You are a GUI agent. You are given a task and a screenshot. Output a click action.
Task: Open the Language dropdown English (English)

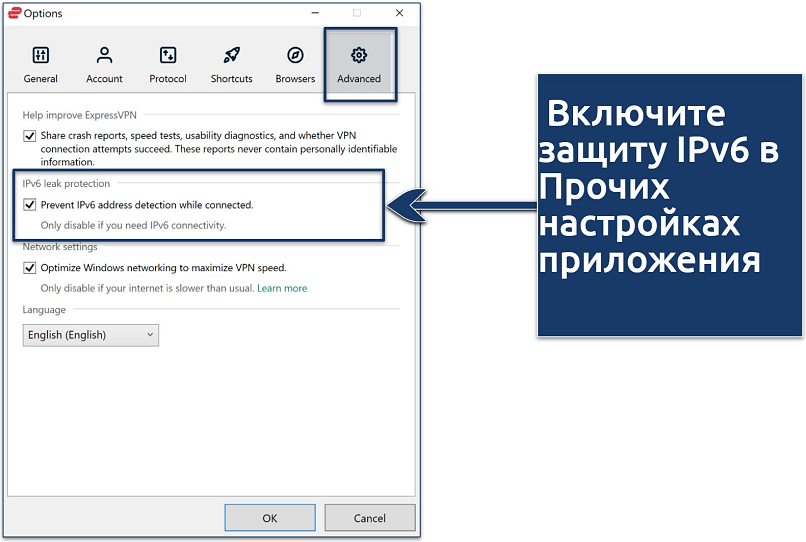[x=90, y=335]
